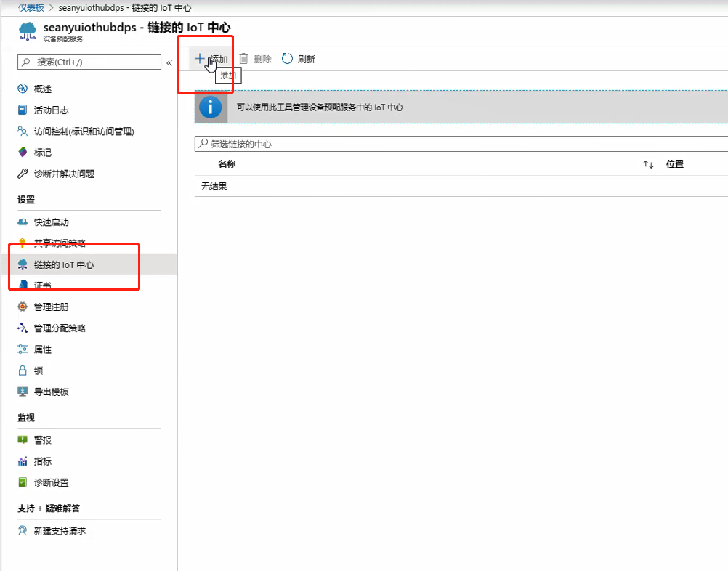
Task: Click the 删除 (Delete) button label
Action: [x=262, y=59]
